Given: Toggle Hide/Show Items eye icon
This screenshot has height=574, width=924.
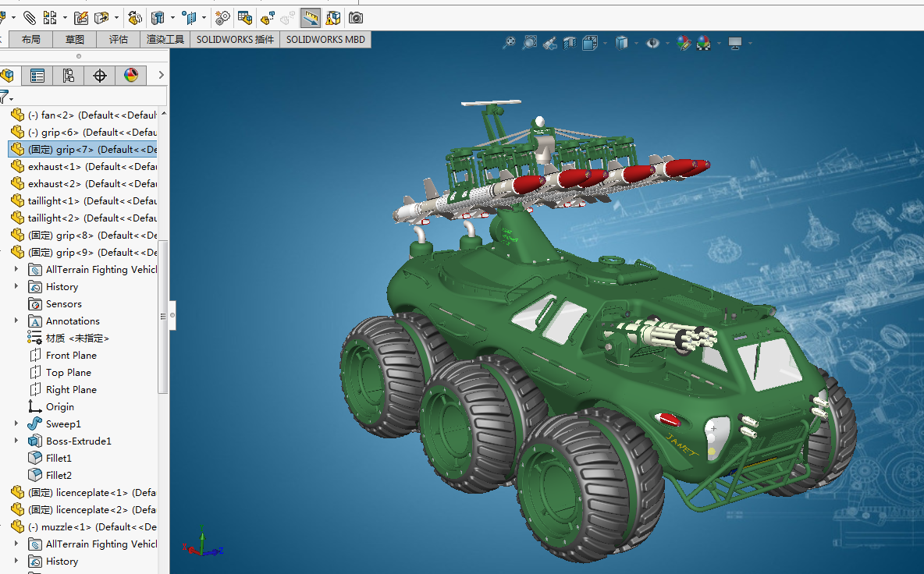Looking at the screenshot, I should click(652, 43).
